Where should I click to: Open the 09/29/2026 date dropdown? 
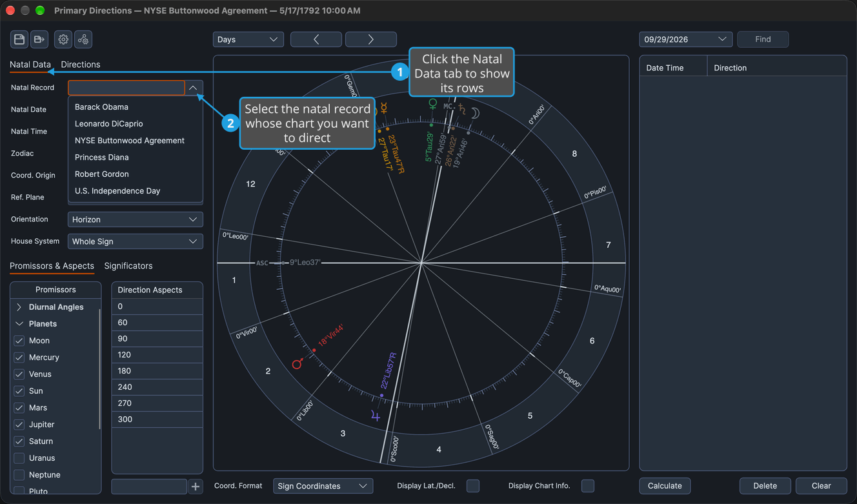pos(686,39)
